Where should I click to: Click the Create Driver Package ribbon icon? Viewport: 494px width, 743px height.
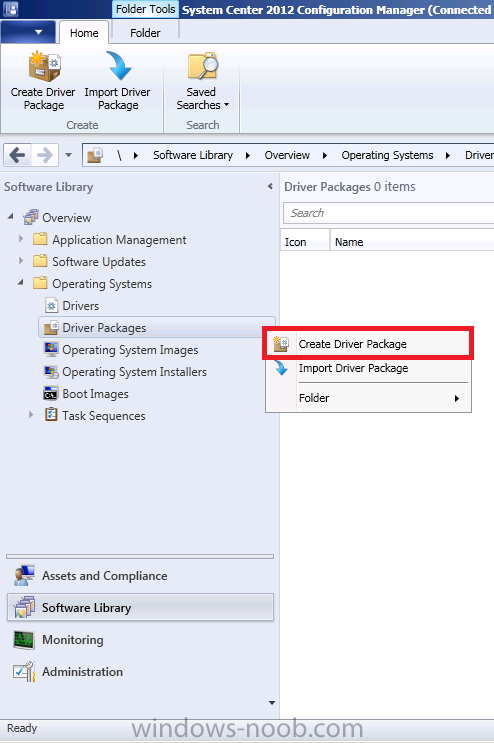44,67
